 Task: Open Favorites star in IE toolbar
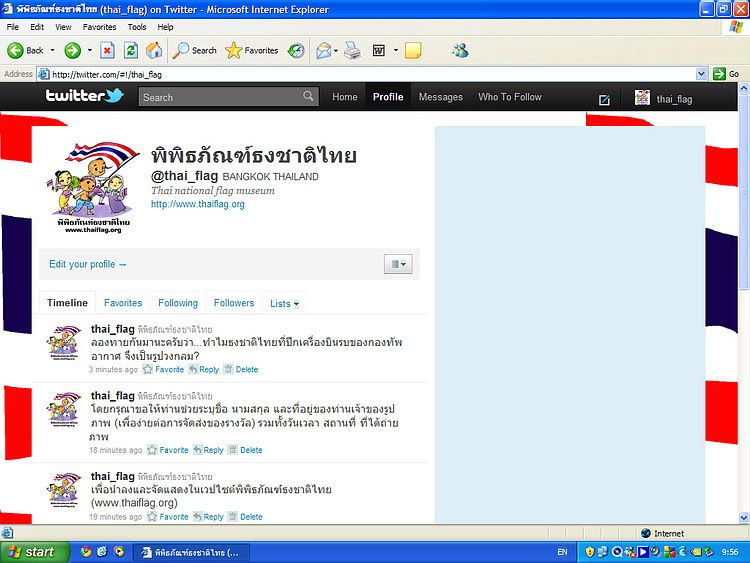[252, 50]
